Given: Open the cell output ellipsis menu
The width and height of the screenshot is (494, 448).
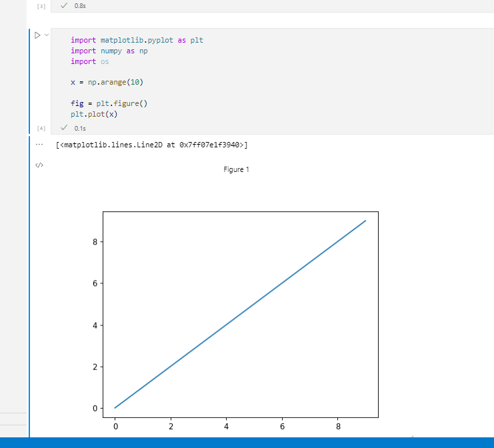Looking at the screenshot, I should (x=39, y=144).
